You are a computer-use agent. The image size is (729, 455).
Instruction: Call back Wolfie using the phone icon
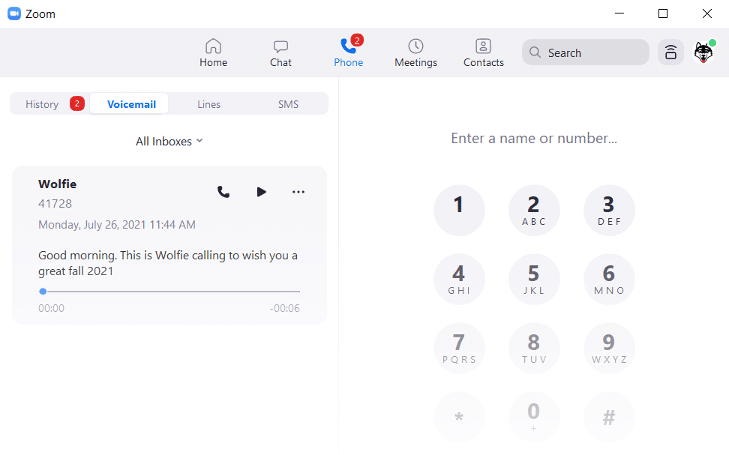pyautogui.click(x=224, y=192)
